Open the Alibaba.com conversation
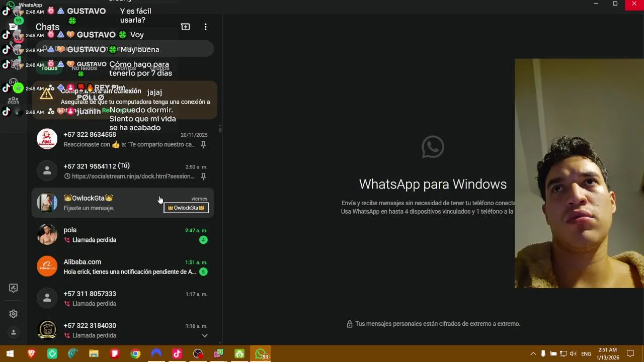 [x=123, y=266]
